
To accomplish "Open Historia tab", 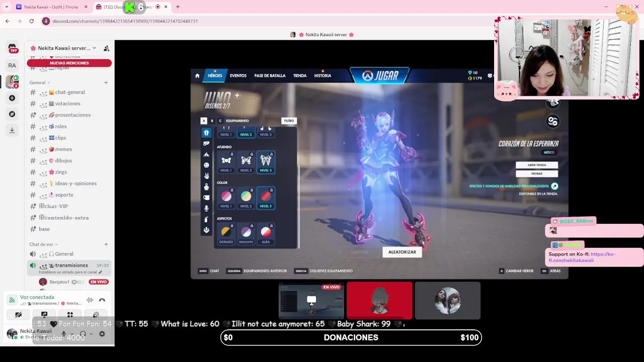I will tap(323, 76).
